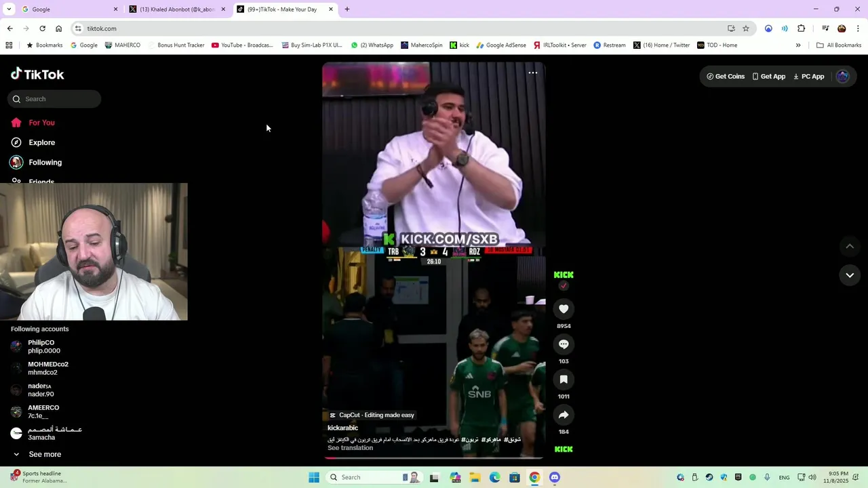Save video with bookmark icon
Image resolution: width=868 pixels, height=488 pixels.
click(564, 380)
